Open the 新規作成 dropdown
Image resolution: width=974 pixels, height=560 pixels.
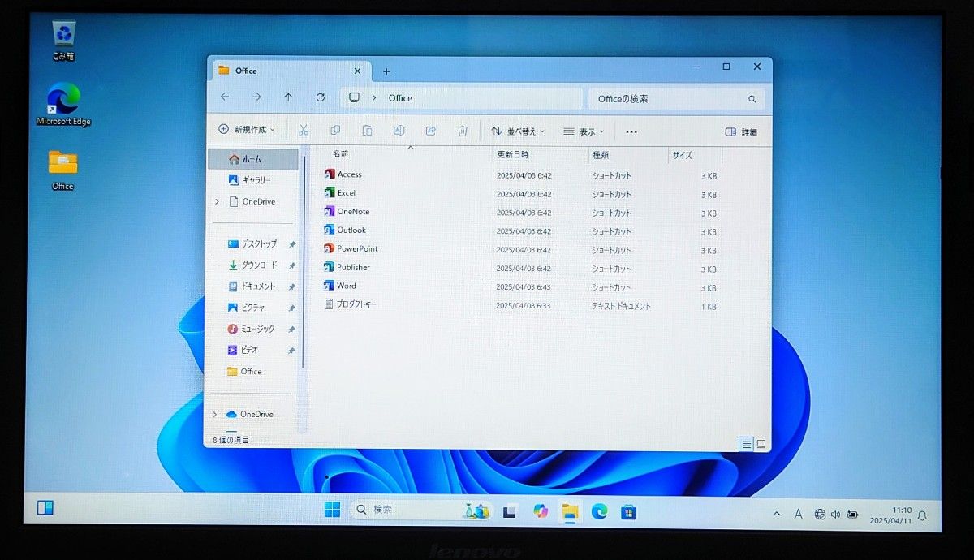click(247, 130)
